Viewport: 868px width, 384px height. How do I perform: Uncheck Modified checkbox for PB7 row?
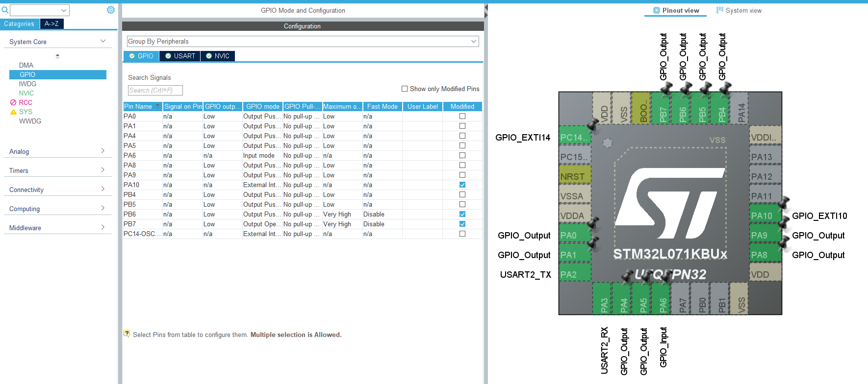coord(462,224)
